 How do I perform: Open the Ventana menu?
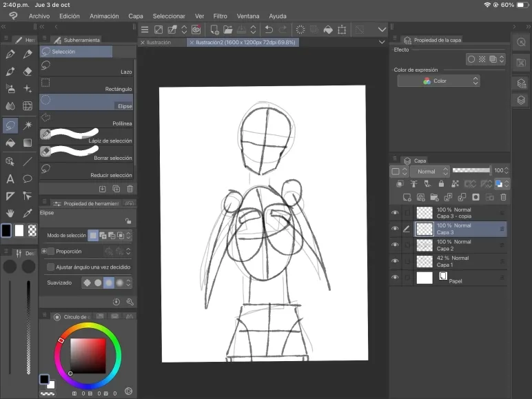(247, 16)
